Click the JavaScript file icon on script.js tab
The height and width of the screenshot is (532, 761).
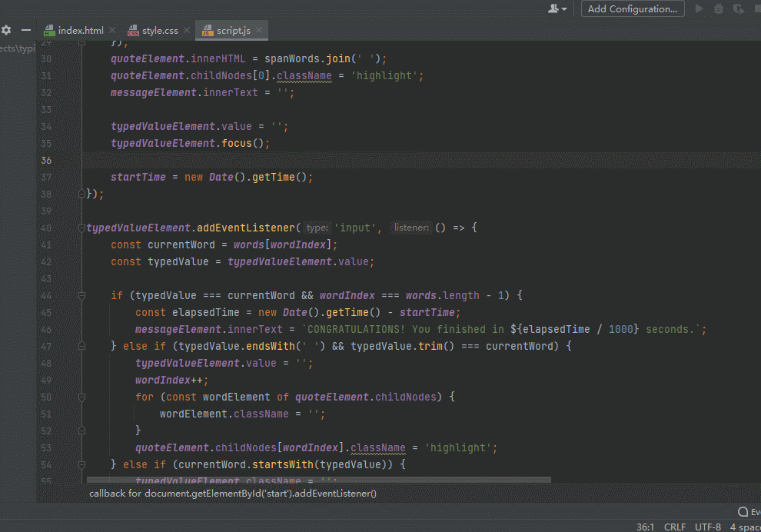(208, 32)
